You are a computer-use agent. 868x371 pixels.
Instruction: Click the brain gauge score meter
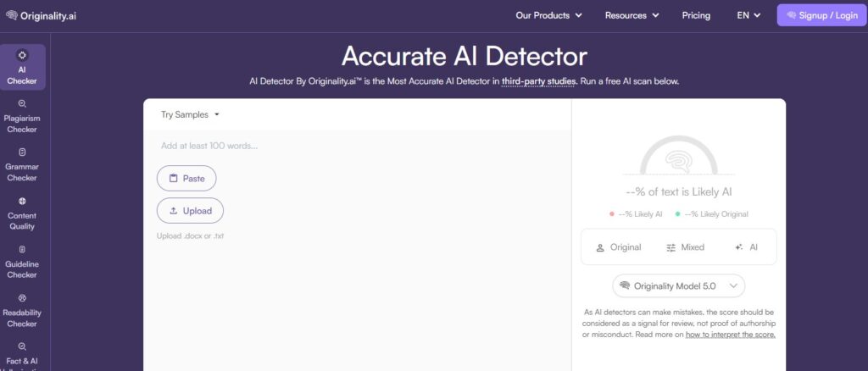tap(679, 157)
